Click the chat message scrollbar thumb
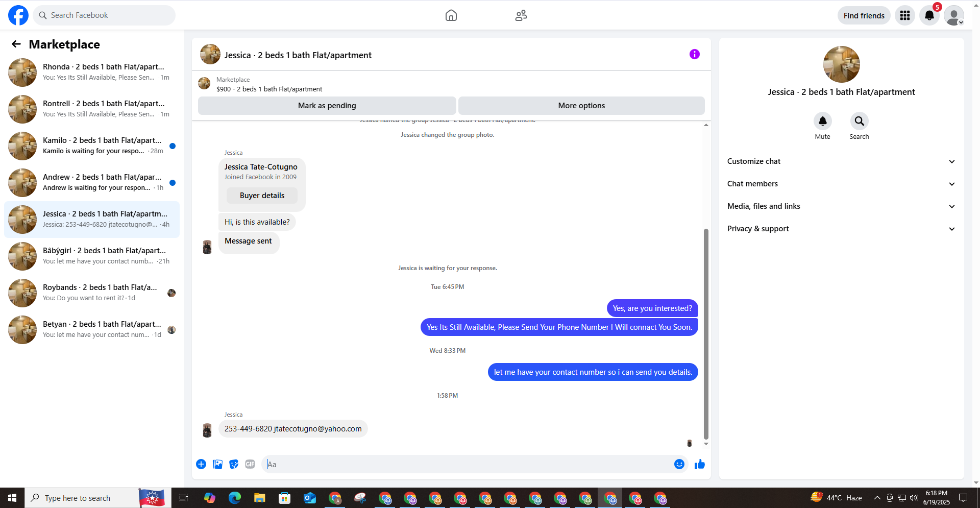 706,334
